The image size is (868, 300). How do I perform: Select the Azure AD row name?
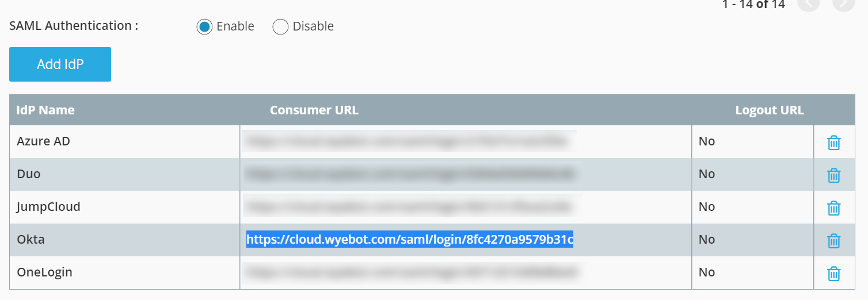pos(43,141)
